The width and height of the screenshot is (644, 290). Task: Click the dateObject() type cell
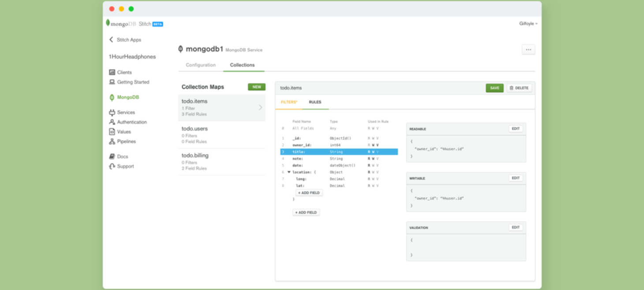click(342, 165)
